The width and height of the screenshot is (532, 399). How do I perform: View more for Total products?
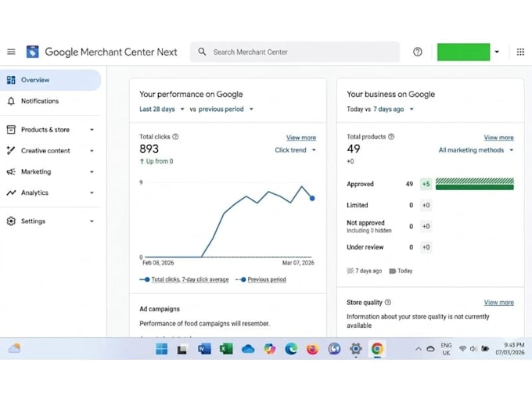[498, 138]
